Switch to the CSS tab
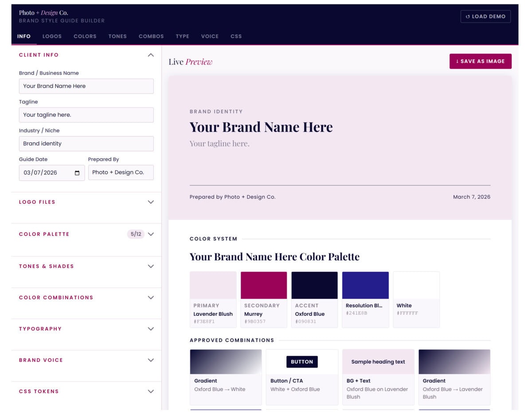The width and height of the screenshot is (532, 417). pos(236,36)
